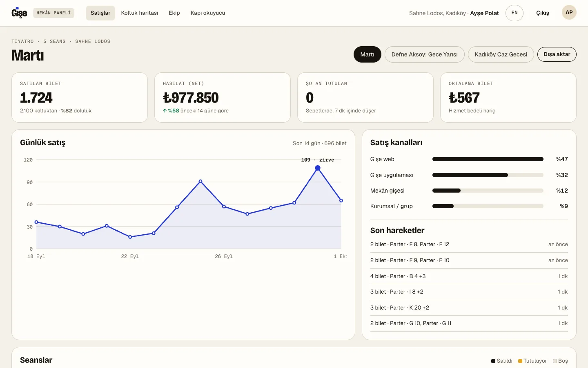This screenshot has height=368, width=588.
Task: Open the Ekip tab
Action: click(x=174, y=13)
